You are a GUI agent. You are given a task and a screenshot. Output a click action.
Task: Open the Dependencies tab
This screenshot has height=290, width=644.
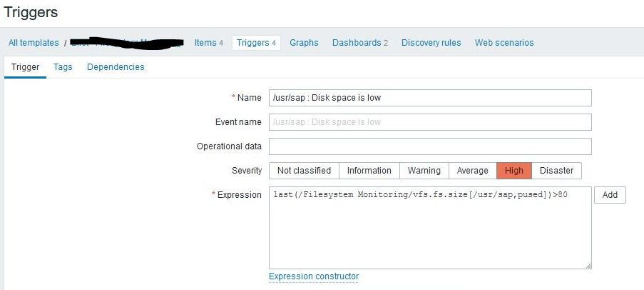point(116,67)
